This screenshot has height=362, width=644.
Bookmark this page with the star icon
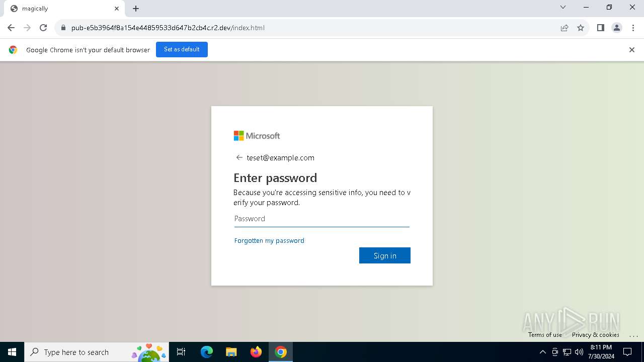(581, 28)
